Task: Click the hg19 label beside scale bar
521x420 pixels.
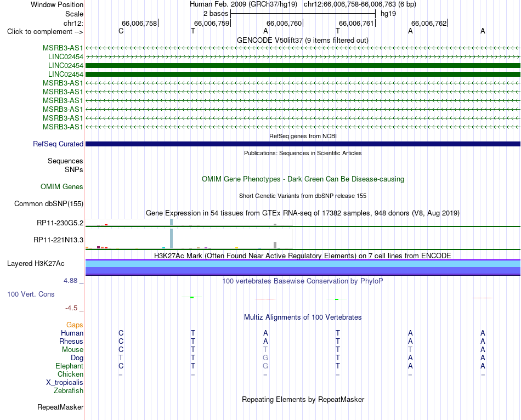Action: [x=388, y=14]
